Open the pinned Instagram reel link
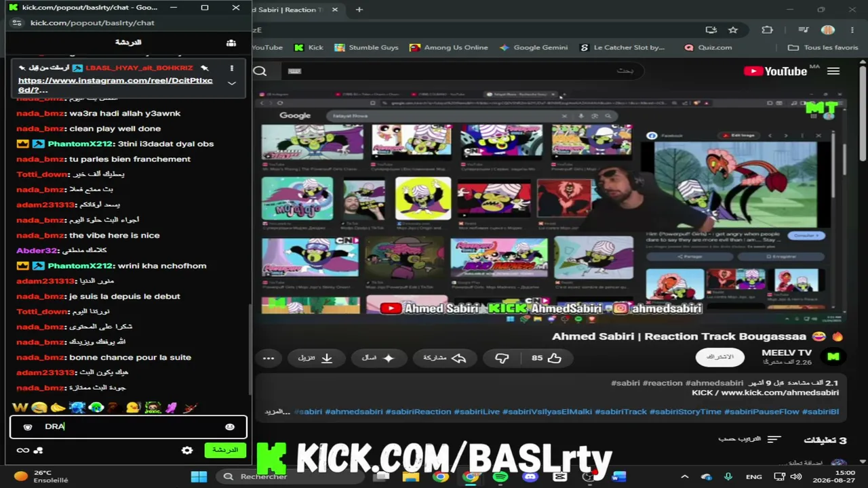 coord(115,85)
